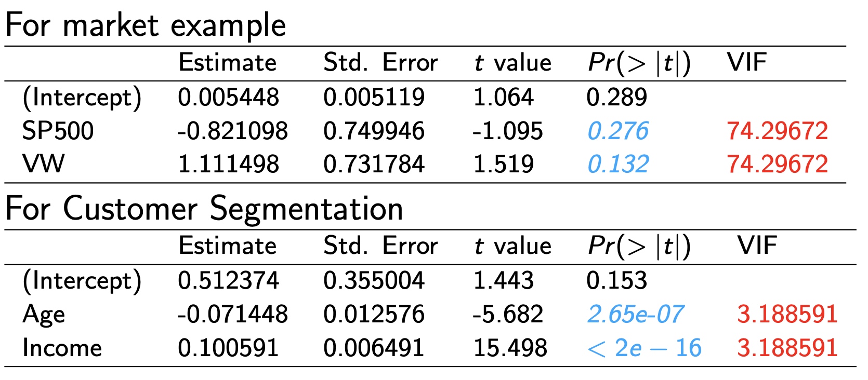Viewport: 868px width, 380px height.
Task: Click the 'For Customer Segmentation' heading
Action: coord(204,209)
